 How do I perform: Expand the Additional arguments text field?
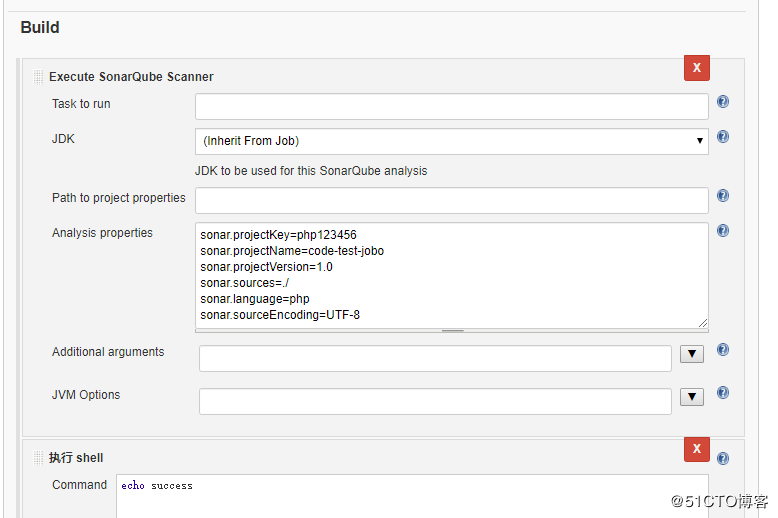(x=691, y=354)
